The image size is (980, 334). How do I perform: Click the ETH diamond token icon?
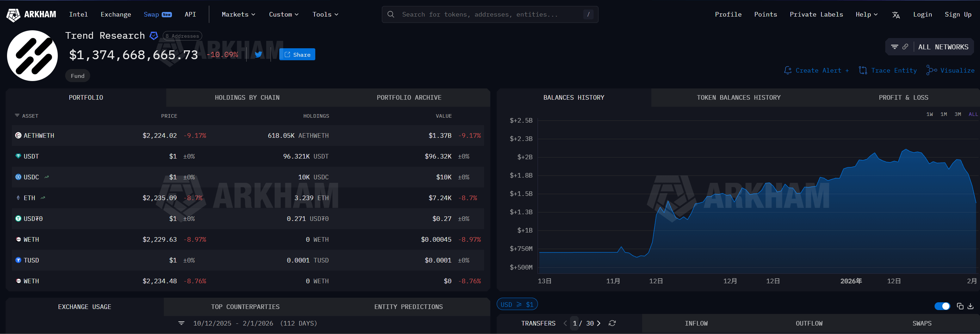18,198
